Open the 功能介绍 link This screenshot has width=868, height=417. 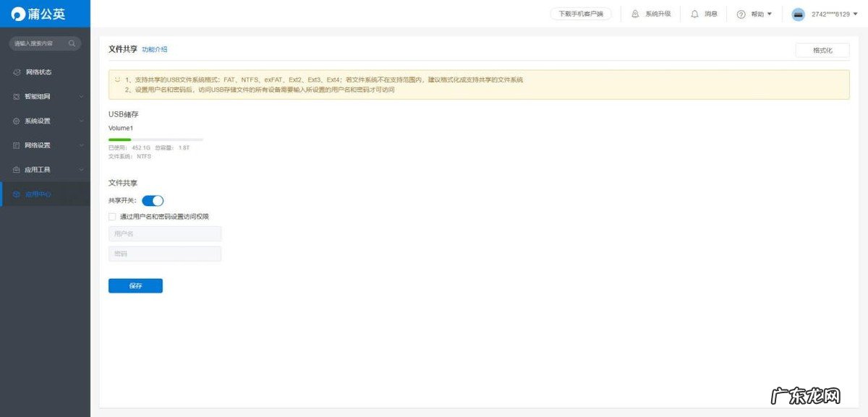coord(154,50)
